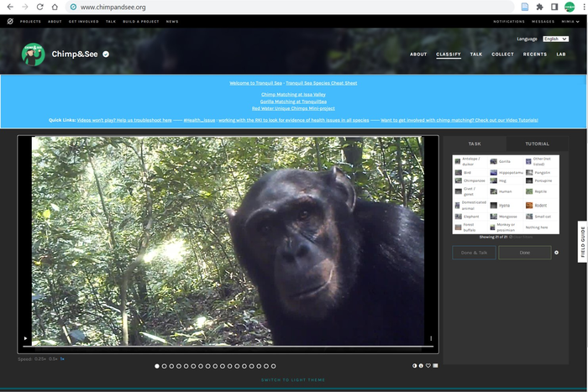This screenshot has height=392, width=588.
Task: Open the Collect menu item
Action: (502, 54)
